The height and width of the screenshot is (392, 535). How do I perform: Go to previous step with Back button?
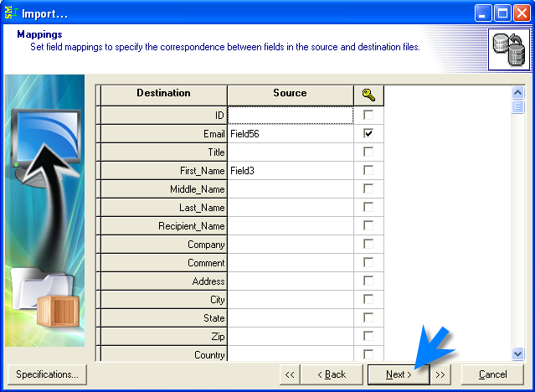tap(332, 374)
